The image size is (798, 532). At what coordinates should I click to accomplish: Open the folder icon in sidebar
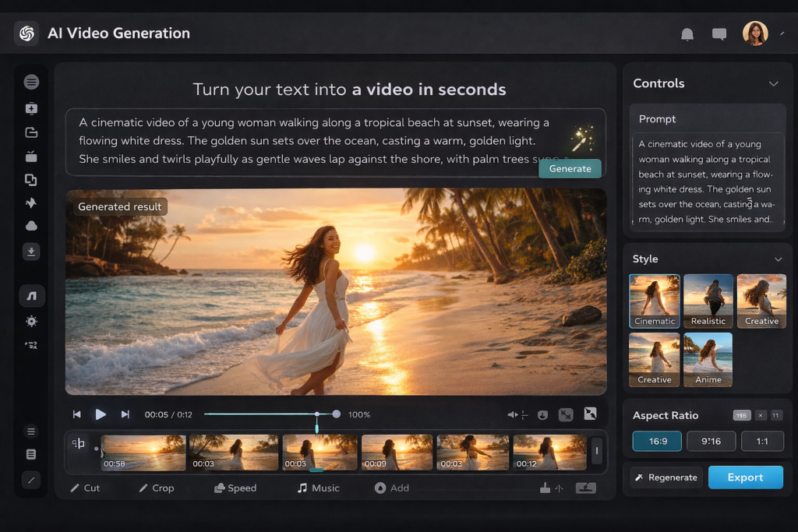tap(32, 132)
